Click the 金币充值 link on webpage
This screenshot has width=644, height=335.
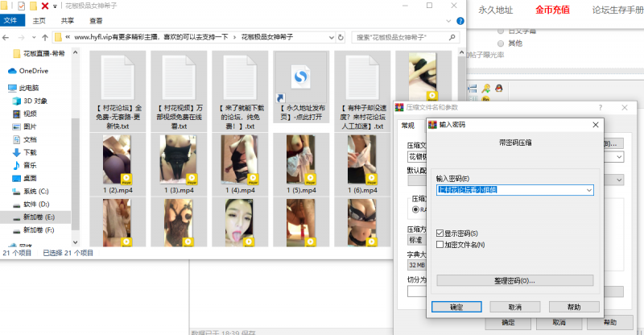[552, 10]
